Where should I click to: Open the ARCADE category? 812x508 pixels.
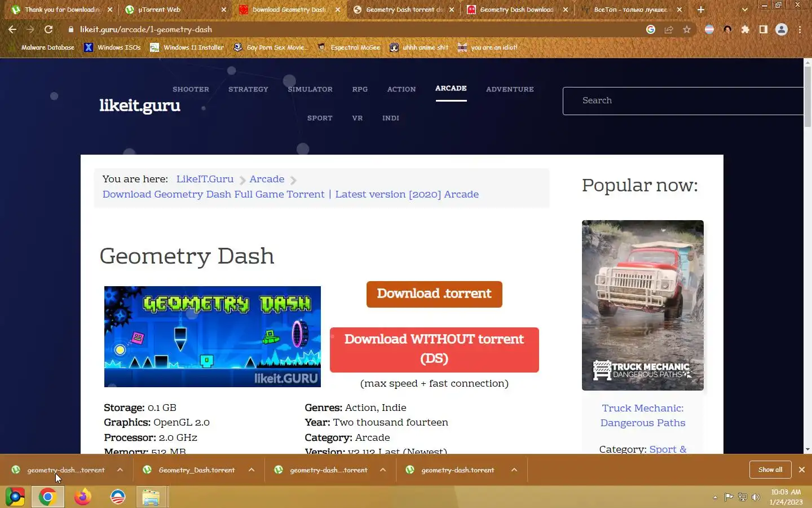point(451,89)
